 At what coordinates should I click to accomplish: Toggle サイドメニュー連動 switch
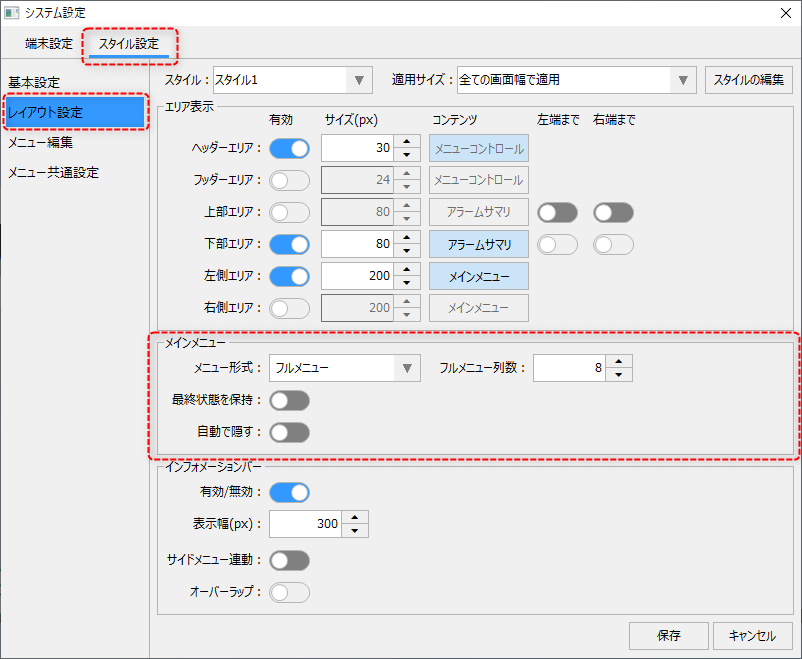tap(289, 560)
